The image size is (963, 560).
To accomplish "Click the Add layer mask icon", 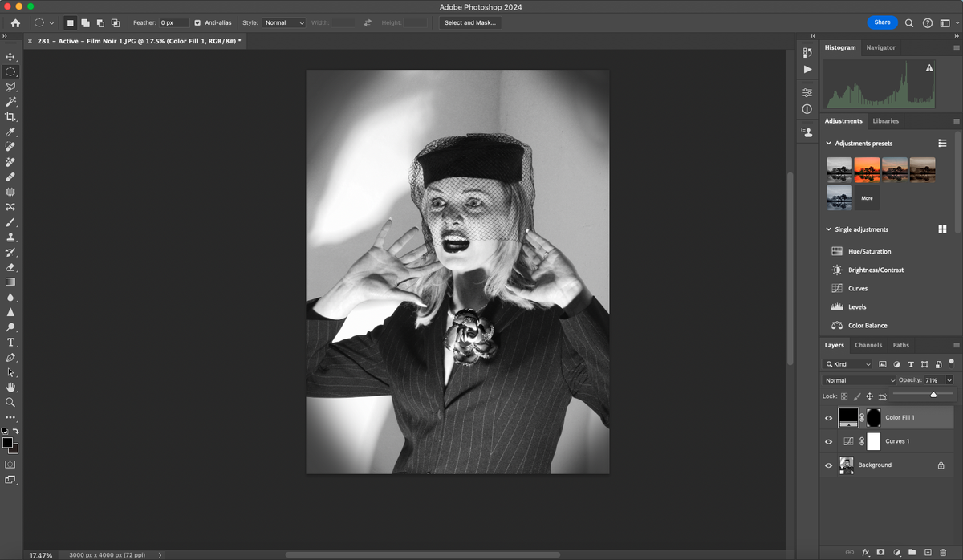I will coord(880,552).
